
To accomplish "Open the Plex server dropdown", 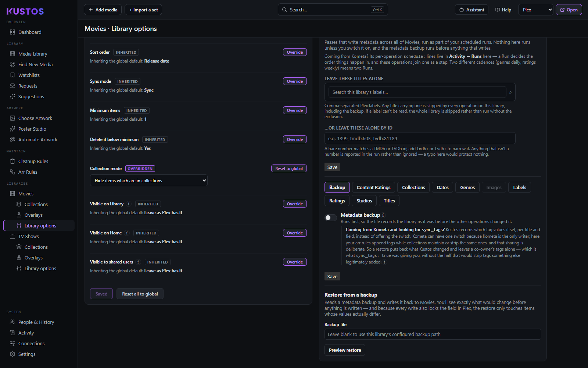I will 536,10.
